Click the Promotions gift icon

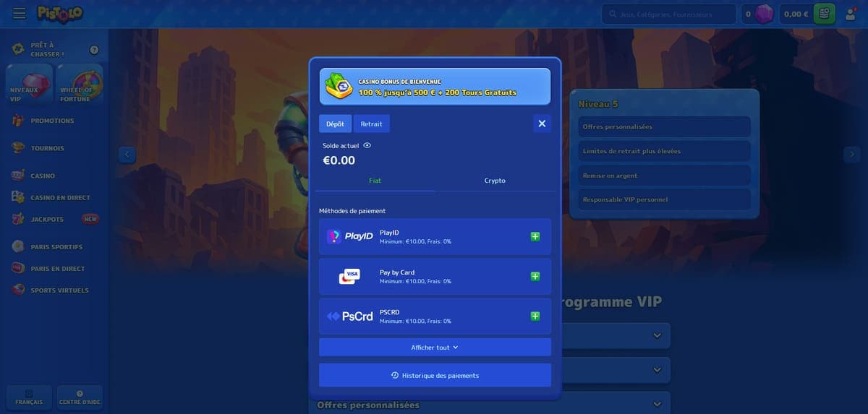18,121
